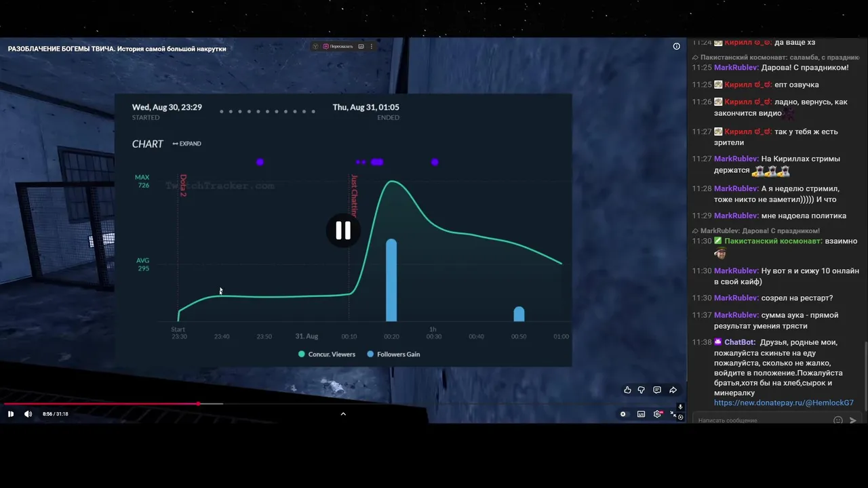Screen dimensions: 868x488
Task: Like the video with the thumbs-up icon
Action: (x=627, y=390)
